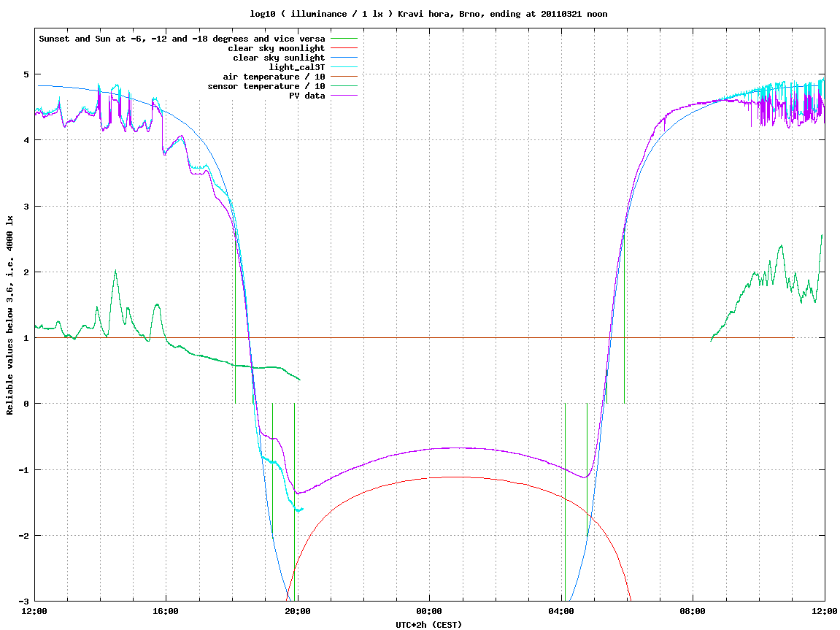
Task: Click the x-axis tick label 16:00
Action: click(x=166, y=611)
